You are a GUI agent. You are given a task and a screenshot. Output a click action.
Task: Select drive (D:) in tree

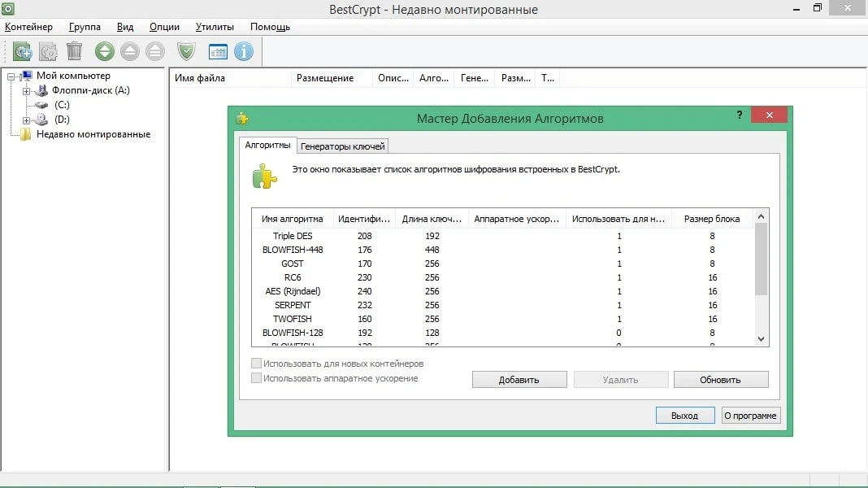point(62,119)
